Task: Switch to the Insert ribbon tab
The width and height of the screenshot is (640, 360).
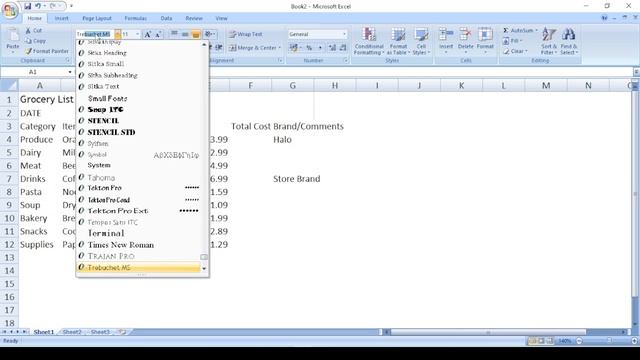Action: pyautogui.click(x=62, y=18)
